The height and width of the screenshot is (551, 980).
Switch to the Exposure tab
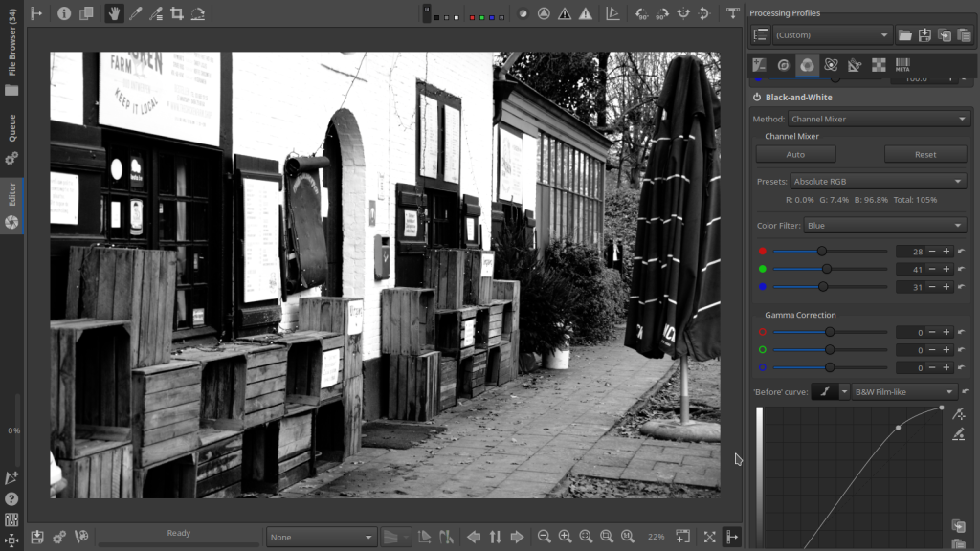(x=759, y=64)
